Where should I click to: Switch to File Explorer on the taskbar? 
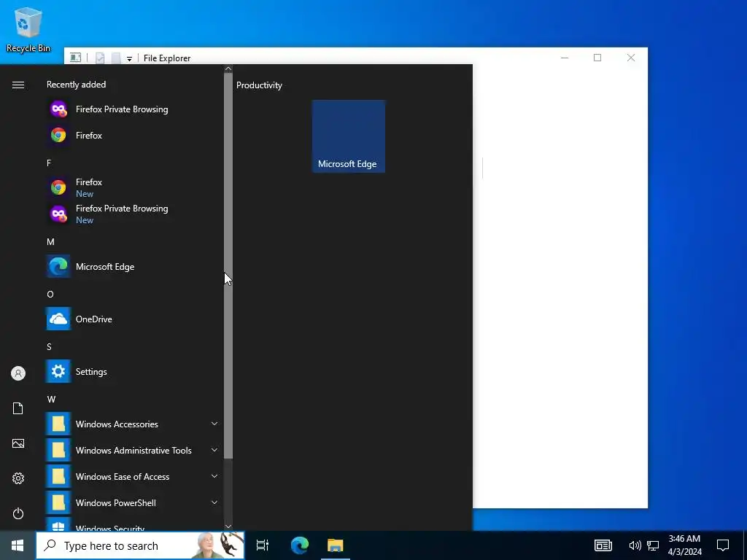coord(336,545)
